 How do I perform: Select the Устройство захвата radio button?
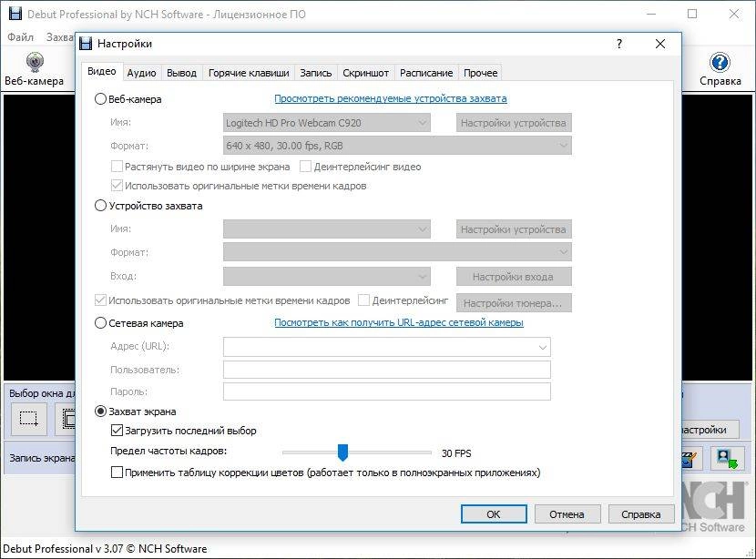tap(100, 206)
